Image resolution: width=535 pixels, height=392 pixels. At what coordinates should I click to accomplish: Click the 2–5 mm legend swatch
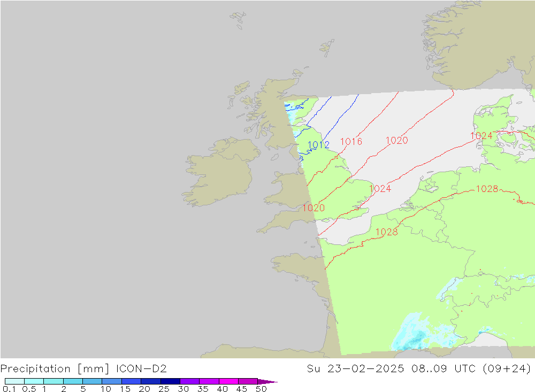pos(73,381)
